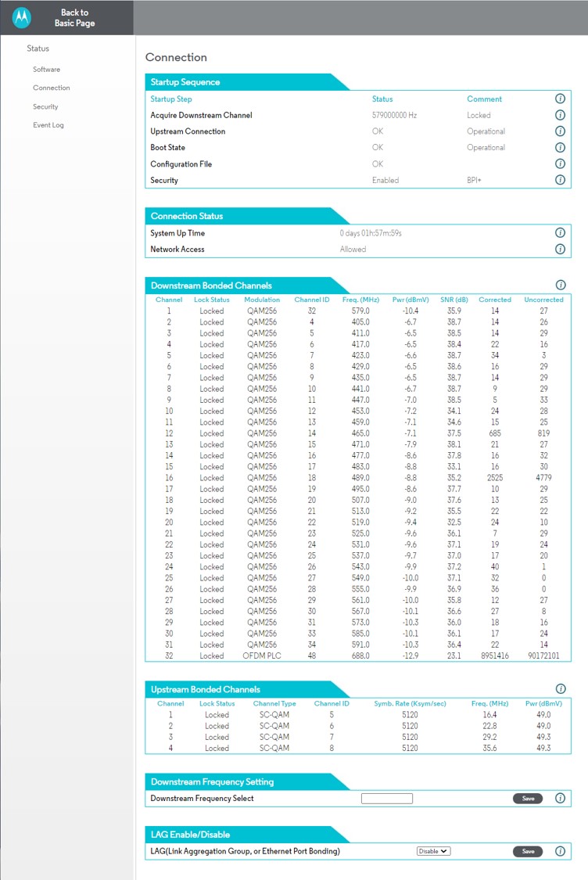Click the 'Modulation' column header
Image resolution: width=588 pixels, height=880 pixels.
[x=262, y=300]
